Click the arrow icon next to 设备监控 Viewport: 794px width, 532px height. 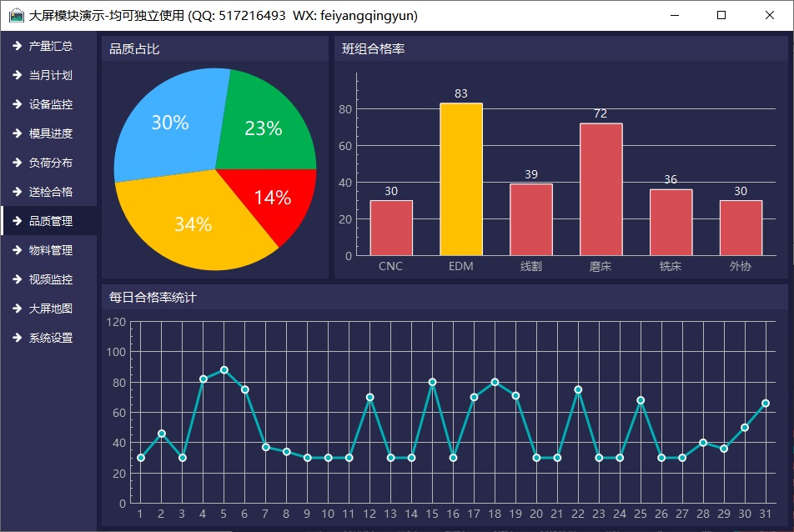click(16, 104)
